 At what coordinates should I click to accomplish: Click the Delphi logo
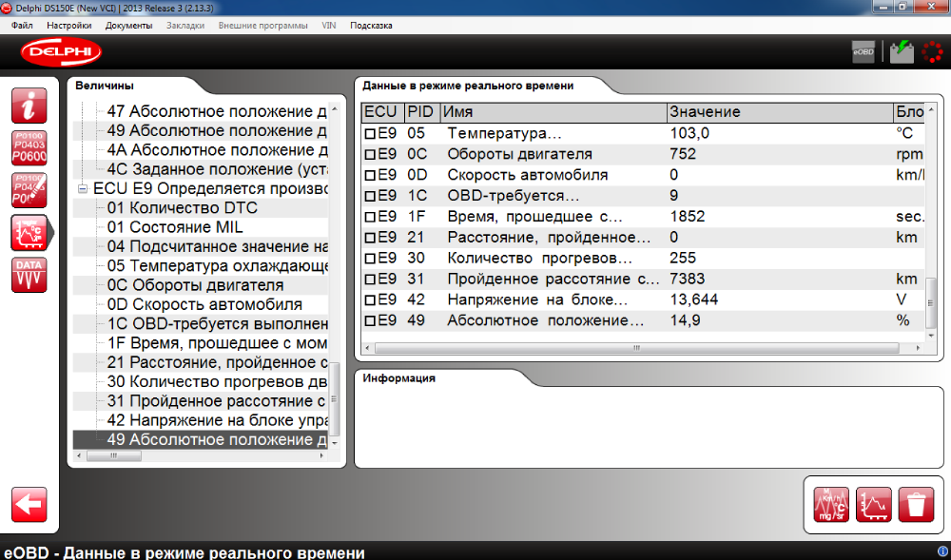61,52
